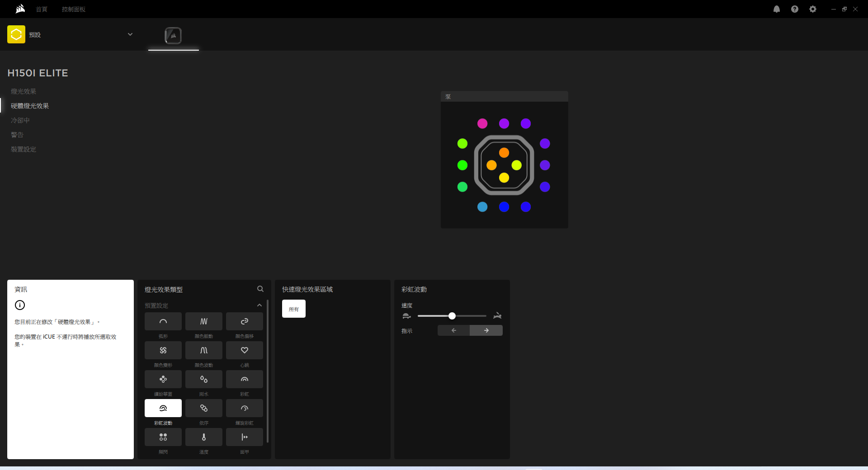Open 裝置設定 device settings section

[x=24, y=149]
